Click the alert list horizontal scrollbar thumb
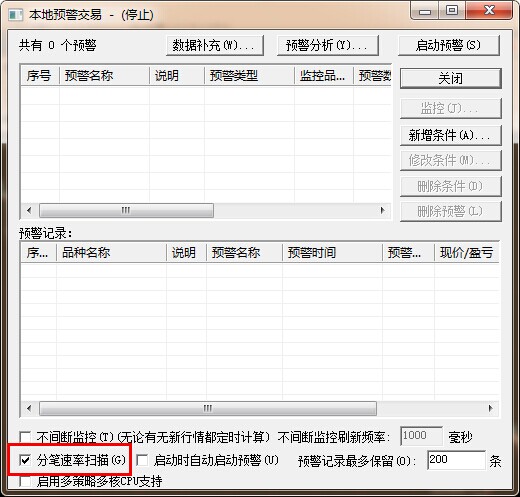Screen dimensions: 520x497 click(x=126, y=210)
